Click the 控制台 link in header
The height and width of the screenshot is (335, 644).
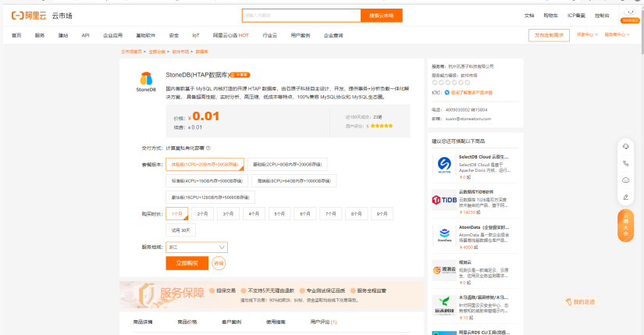pos(602,16)
